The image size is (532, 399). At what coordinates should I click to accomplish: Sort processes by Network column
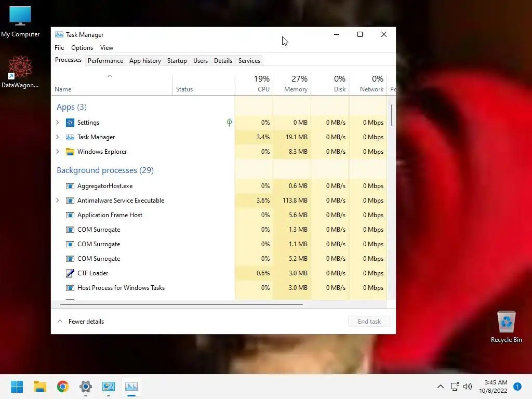pos(368,84)
